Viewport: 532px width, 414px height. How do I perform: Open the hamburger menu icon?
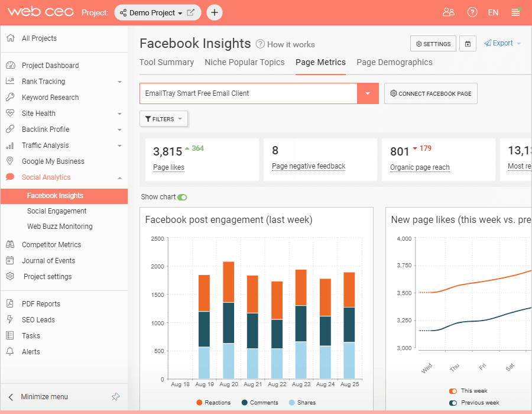coord(515,12)
